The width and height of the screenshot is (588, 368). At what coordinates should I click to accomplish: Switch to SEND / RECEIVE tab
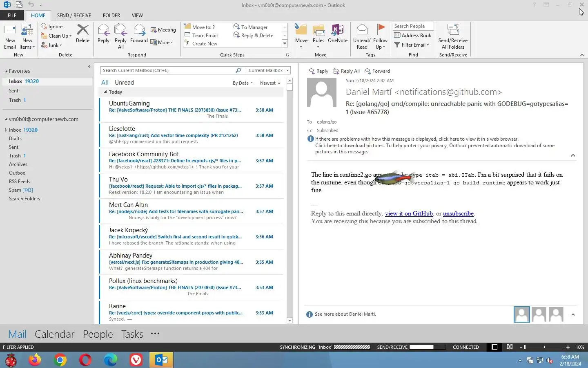74,16
